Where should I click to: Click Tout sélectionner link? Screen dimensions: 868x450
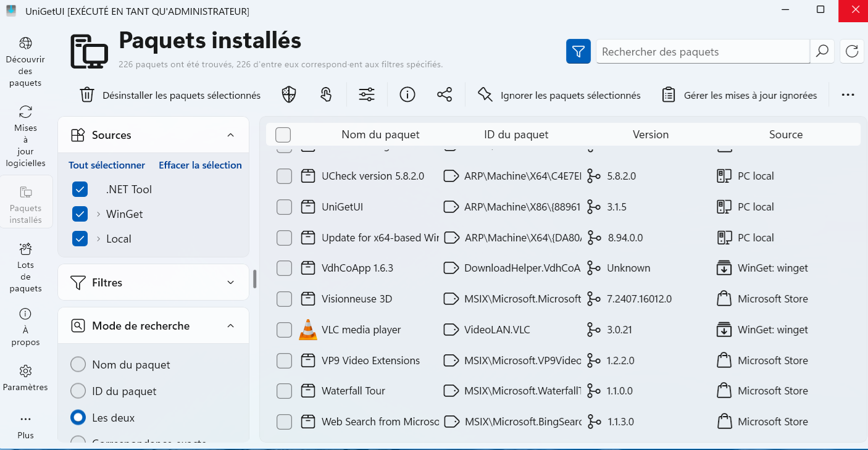tap(107, 165)
